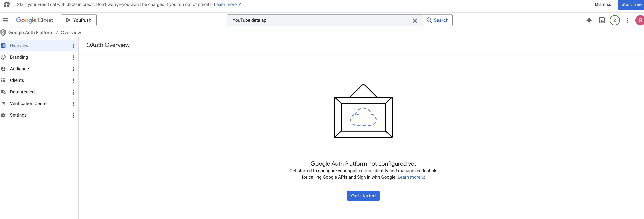The width and height of the screenshot is (644, 219).
Task: Clear the search field with the X icon
Action: coord(415,21)
